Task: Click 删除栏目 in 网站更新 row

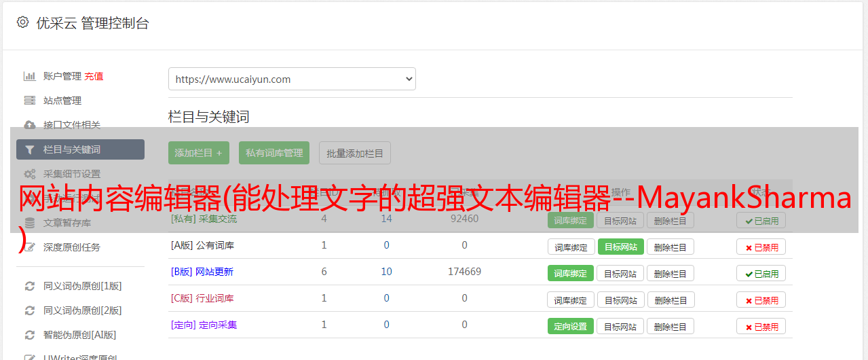Action: click(x=671, y=273)
